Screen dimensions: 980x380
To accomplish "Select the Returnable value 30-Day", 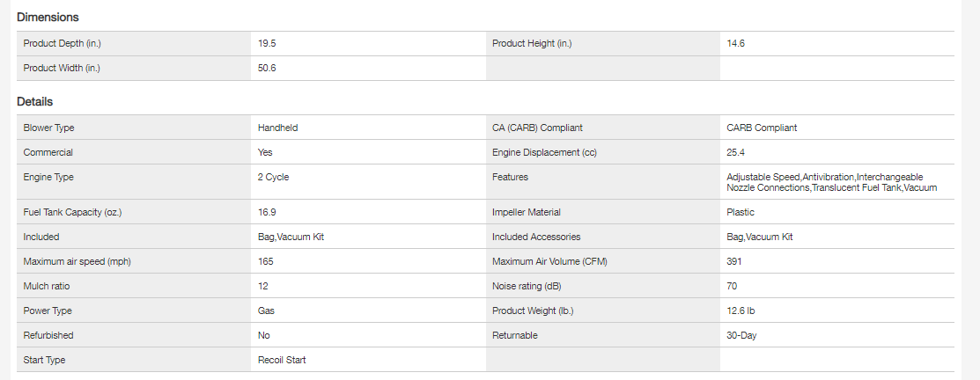I will click(741, 335).
